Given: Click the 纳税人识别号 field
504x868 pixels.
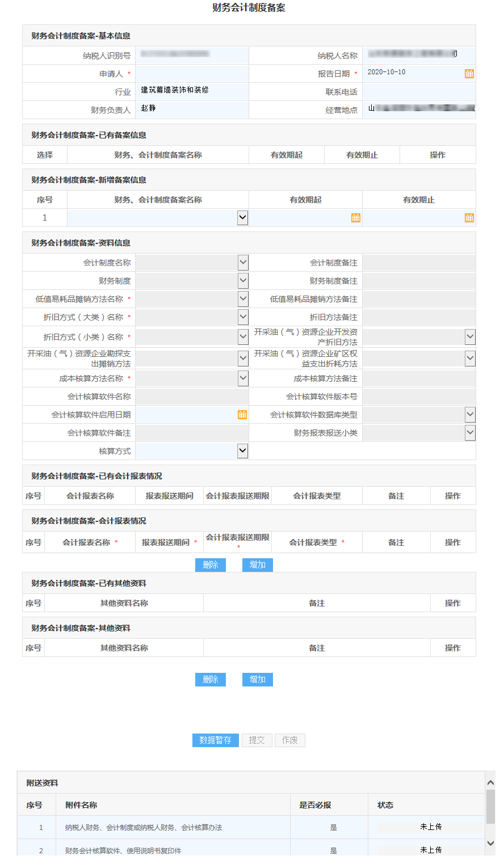Looking at the screenshot, I should [192, 56].
